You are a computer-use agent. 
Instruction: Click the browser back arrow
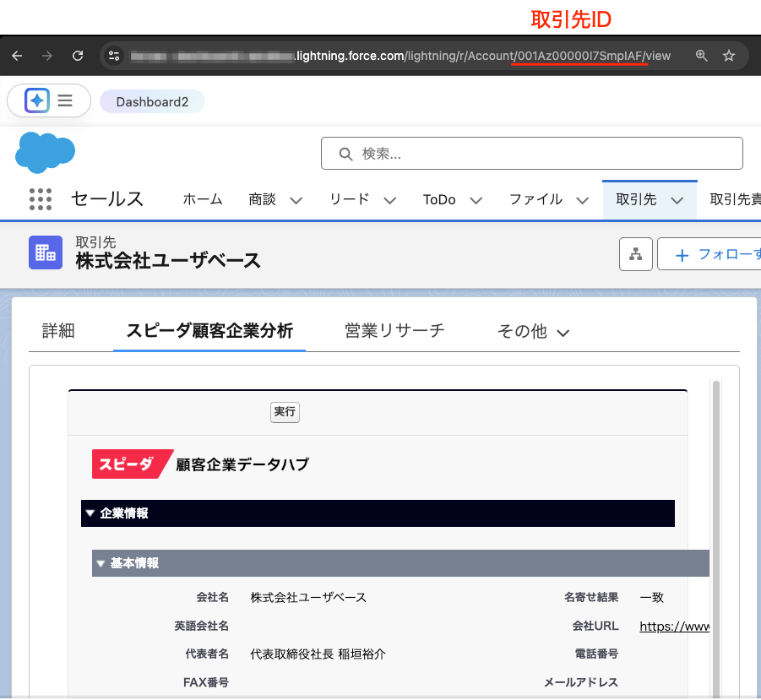[17, 56]
